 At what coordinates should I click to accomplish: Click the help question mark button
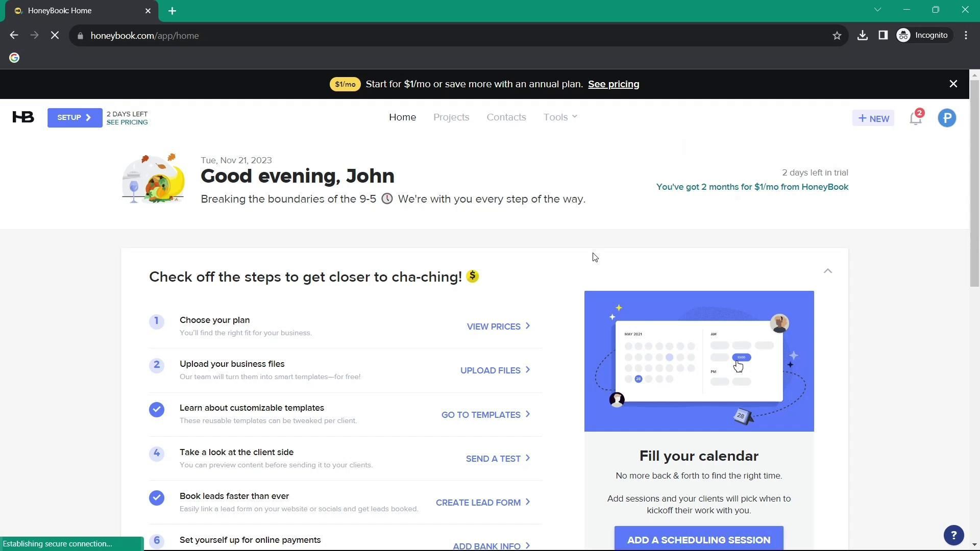953,535
